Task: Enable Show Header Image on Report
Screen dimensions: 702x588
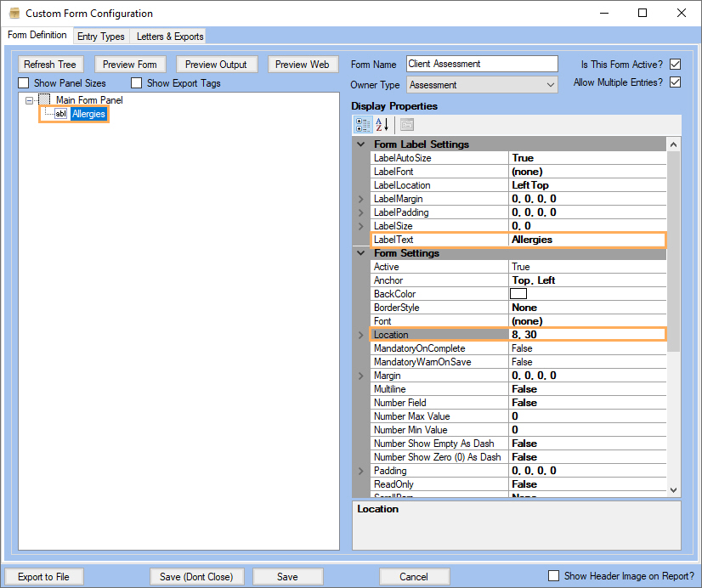Action: 554,576
